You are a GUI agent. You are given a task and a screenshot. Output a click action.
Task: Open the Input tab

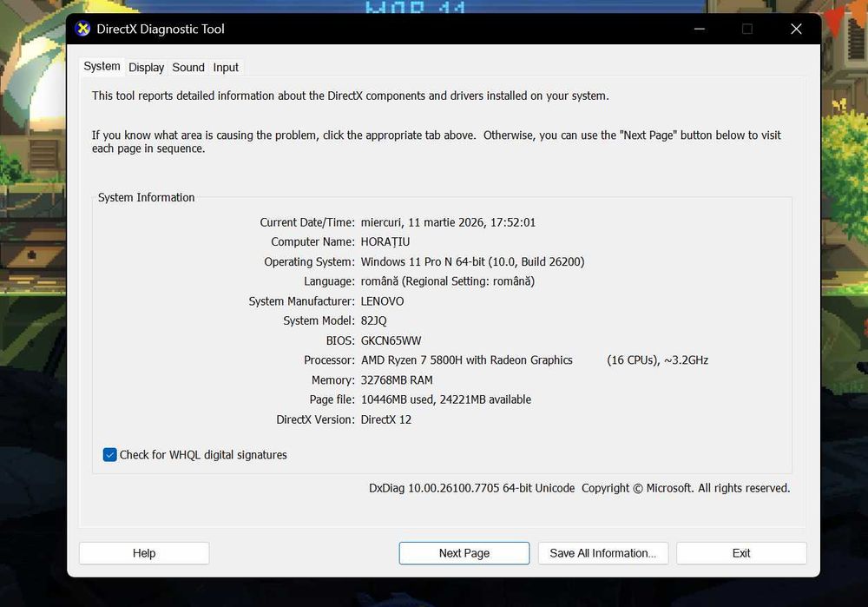[x=226, y=68]
